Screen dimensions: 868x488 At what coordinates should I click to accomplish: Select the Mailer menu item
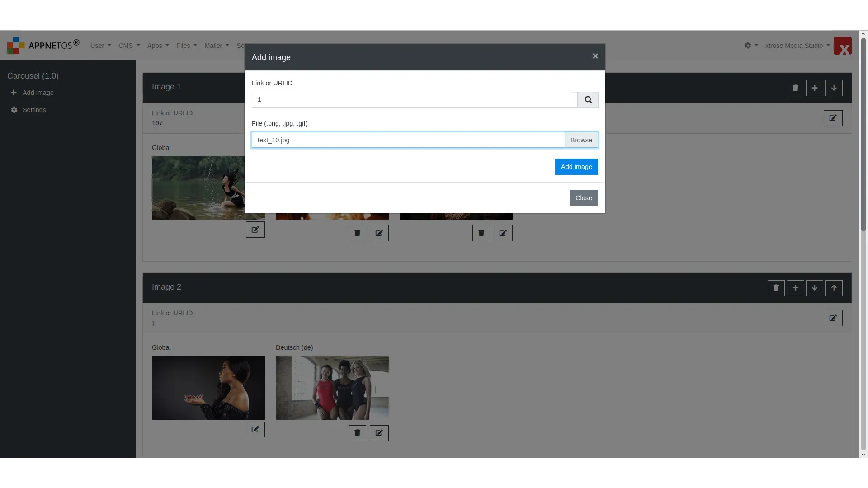(x=217, y=46)
